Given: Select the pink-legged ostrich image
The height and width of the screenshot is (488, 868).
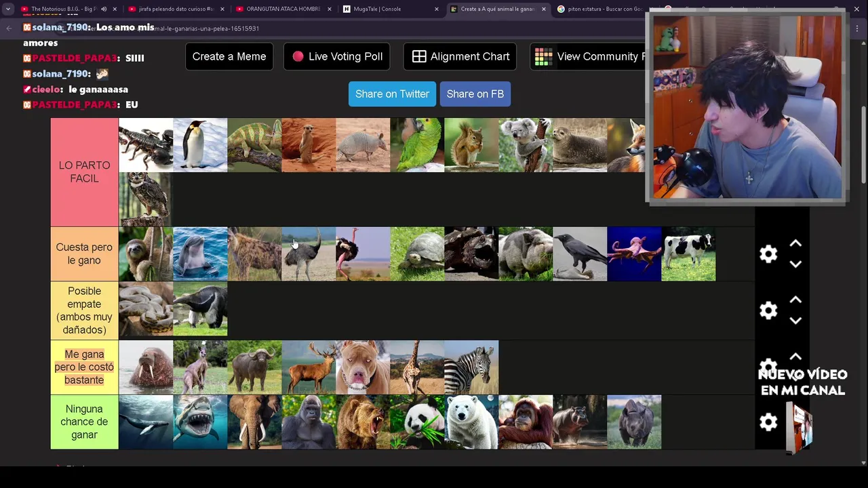Looking at the screenshot, I should 363,254.
